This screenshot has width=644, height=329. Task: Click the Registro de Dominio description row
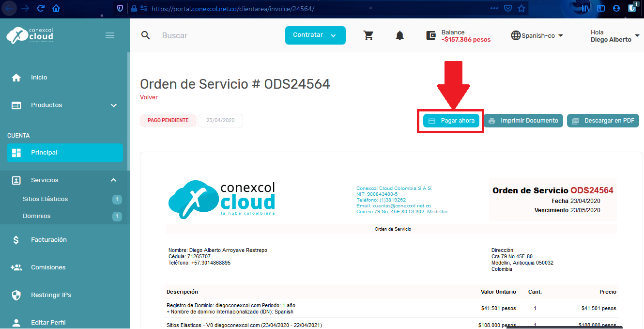[x=392, y=308]
